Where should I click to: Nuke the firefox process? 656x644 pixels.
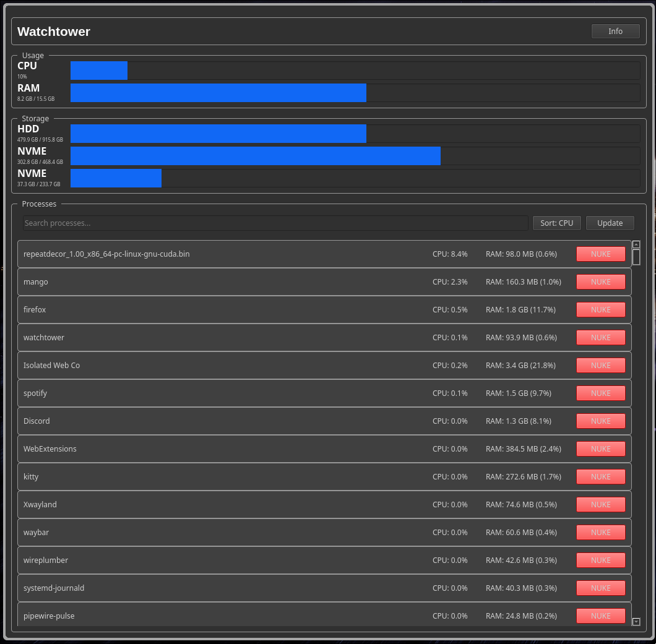coord(600,309)
